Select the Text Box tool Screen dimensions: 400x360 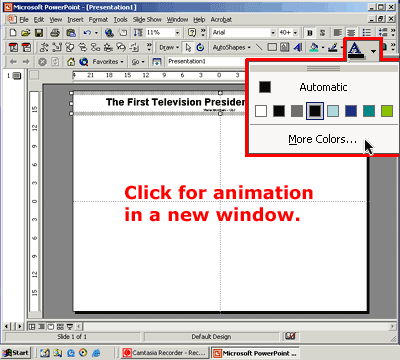tap(284, 47)
